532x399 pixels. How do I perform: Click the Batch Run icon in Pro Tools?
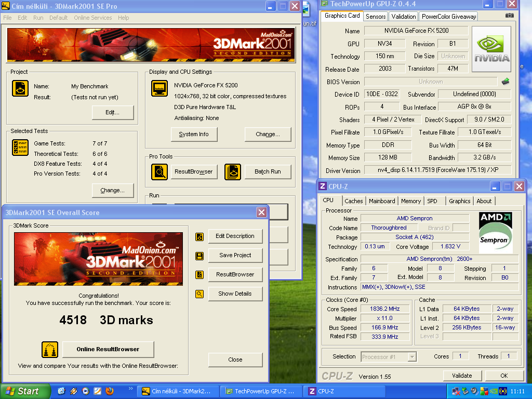pyautogui.click(x=233, y=171)
